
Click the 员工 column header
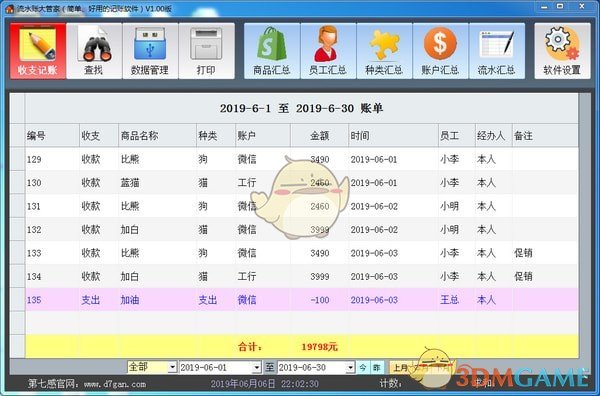click(457, 135)
